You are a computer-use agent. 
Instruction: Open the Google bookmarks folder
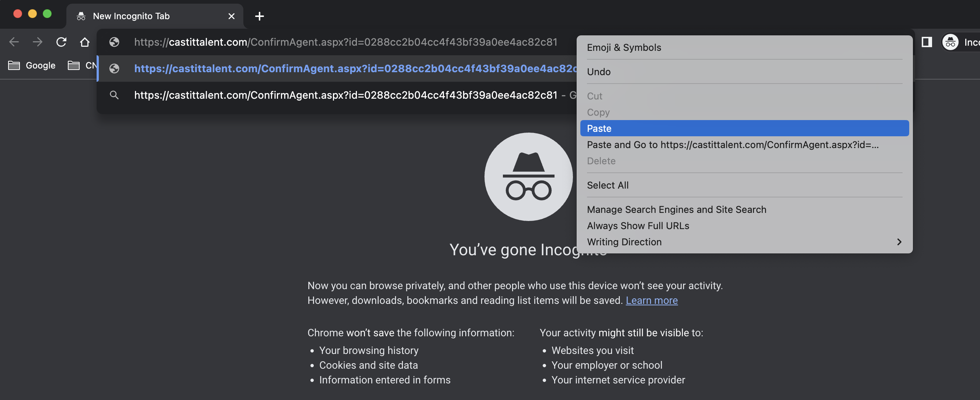pyautogui.click(x=32, y=66)
